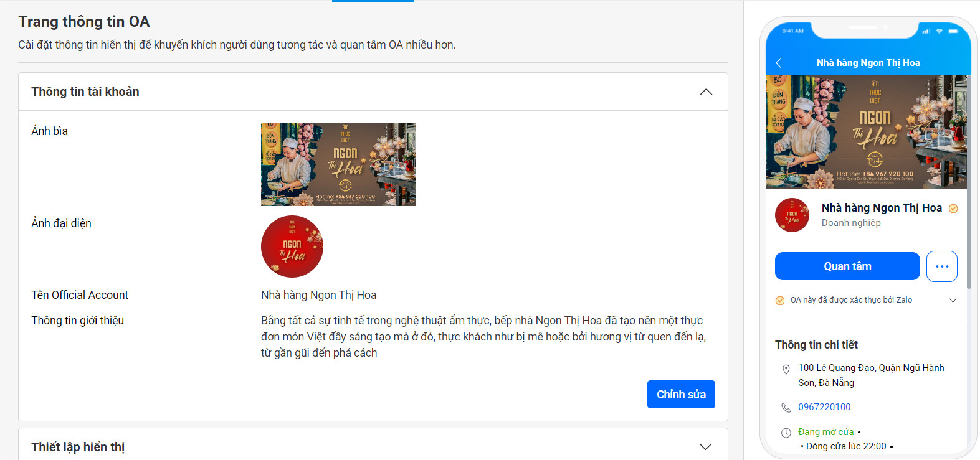Expand the Thiết lập hiển thị section

coord(705,447)
